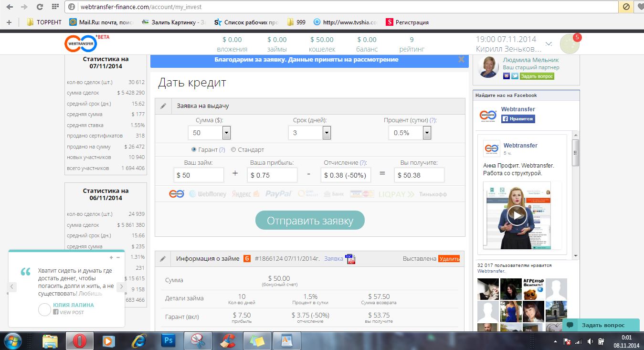Image resolution: width=644 pixels, height=350 pixels.
Task: Click the Отчисление help question mark
Action: click(363, 162)
